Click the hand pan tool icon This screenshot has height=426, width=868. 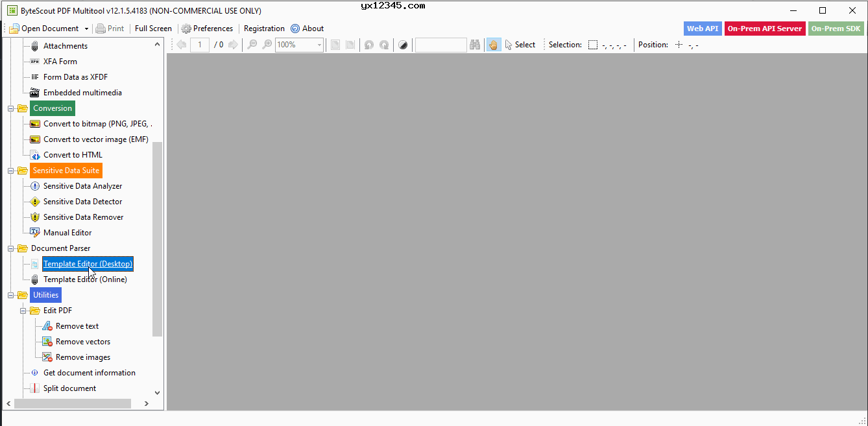(494, 45)
